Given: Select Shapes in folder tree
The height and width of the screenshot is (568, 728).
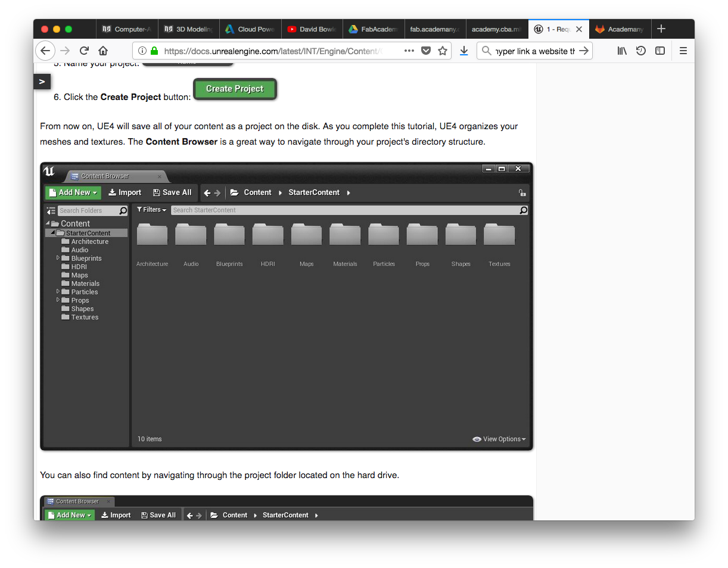Looking at the screenshot, I should [x=77, y=308].
